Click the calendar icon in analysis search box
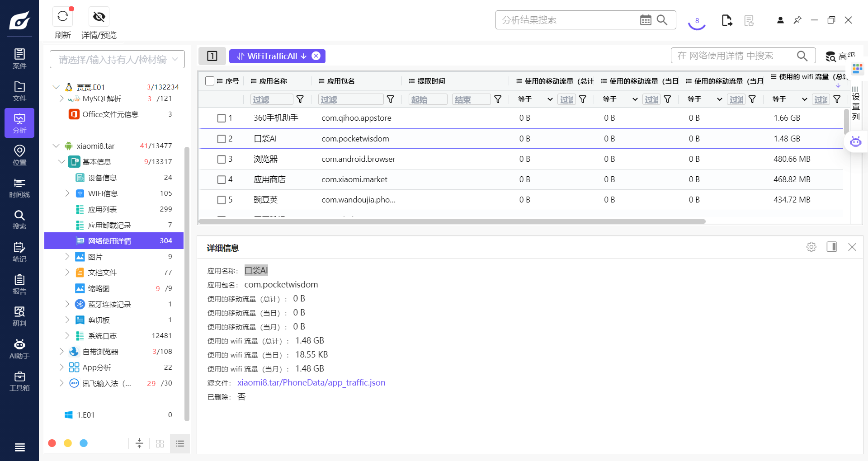 646,20
